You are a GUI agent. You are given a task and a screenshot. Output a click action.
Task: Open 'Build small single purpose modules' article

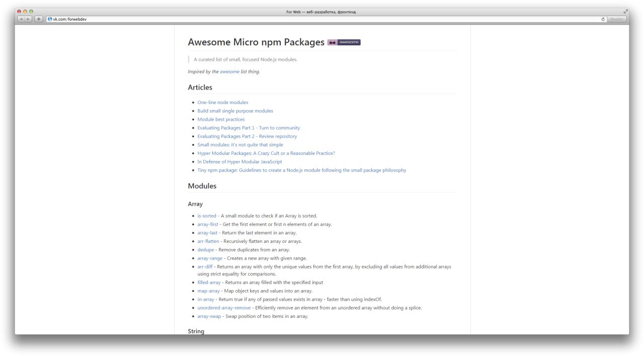point(235,111)
